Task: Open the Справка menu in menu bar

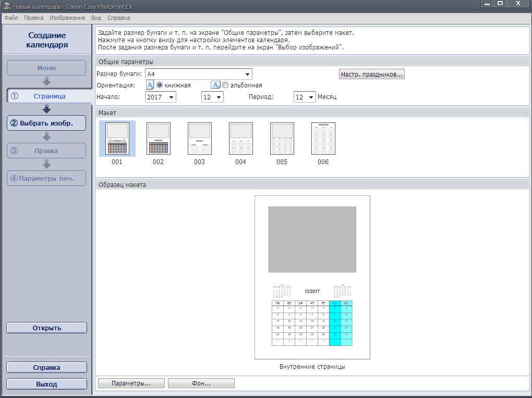Action: [x=119, y=18]
